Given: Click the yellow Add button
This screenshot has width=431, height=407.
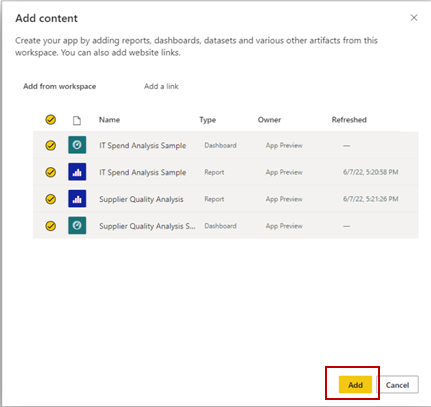Looking at the screenshot, I should tap(355, 385).
